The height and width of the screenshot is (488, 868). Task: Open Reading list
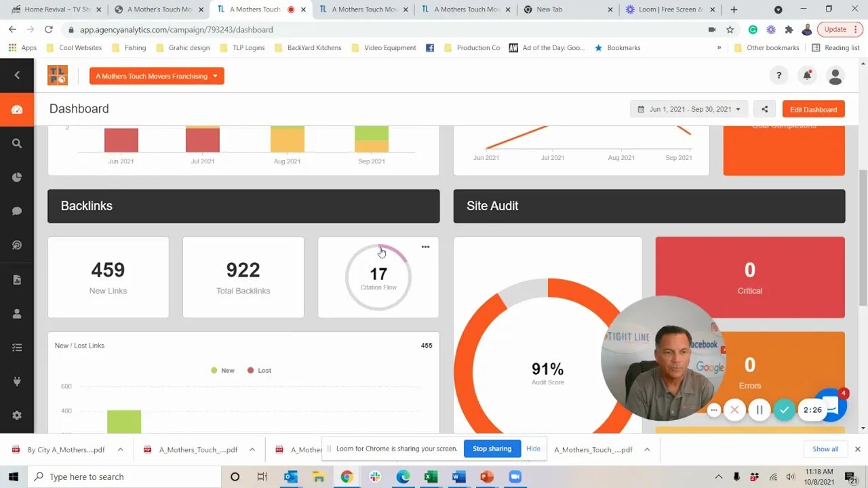point(835,47)
